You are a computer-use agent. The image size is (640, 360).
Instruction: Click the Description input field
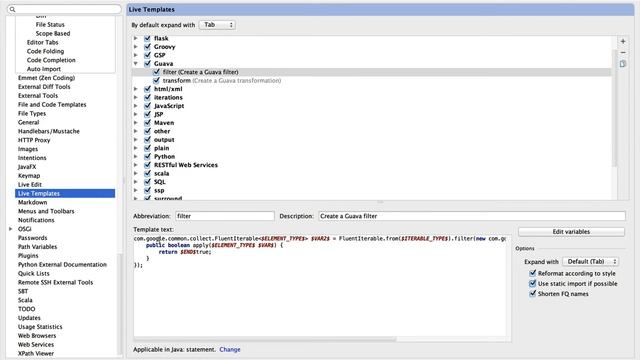(471, 216)
